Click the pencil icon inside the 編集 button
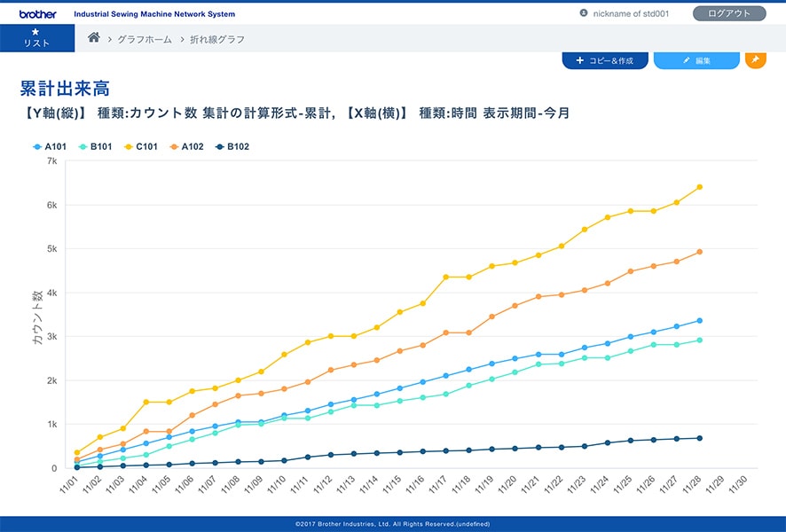The width and height of the screenshot is (786, 532). (686, 60)
